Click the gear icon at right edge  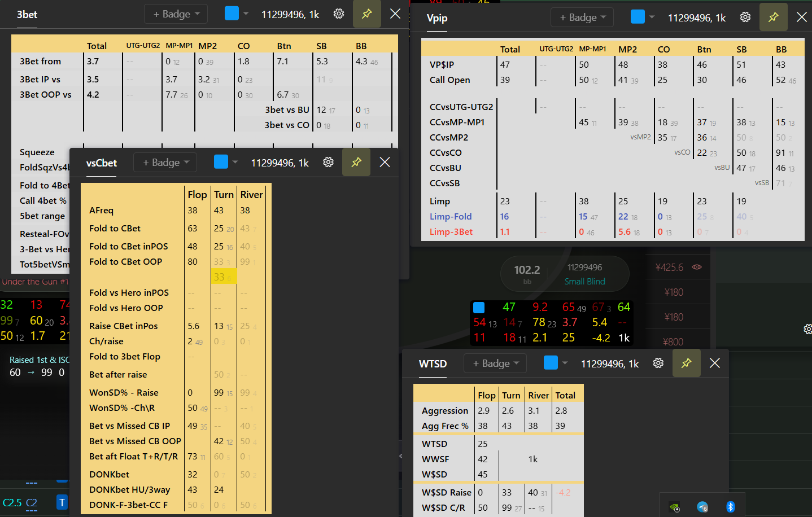807,329
